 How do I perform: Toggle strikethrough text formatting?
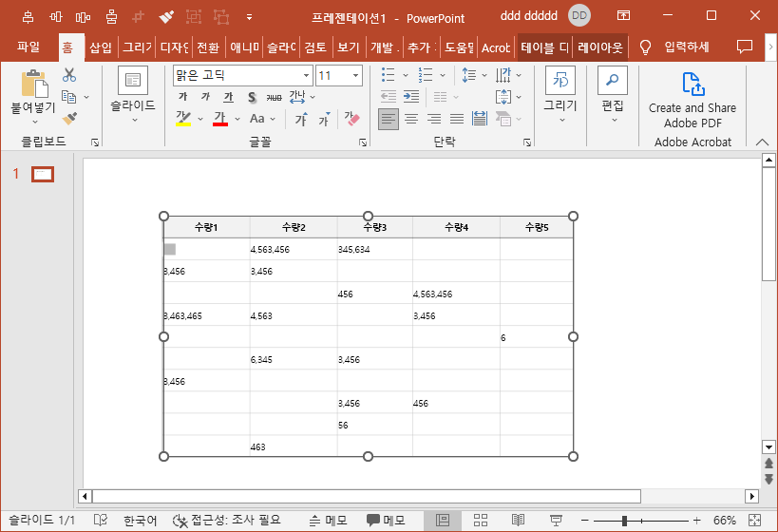click(274, 97)
